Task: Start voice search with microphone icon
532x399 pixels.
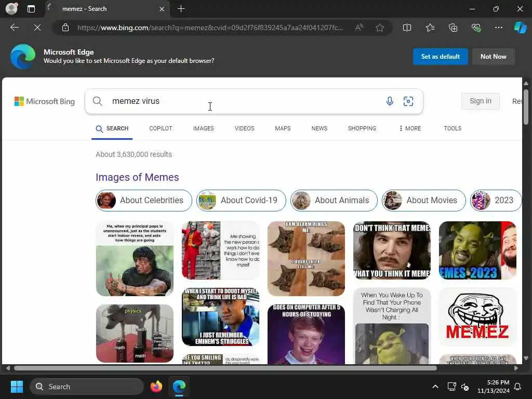Action: tap(390, 101)
